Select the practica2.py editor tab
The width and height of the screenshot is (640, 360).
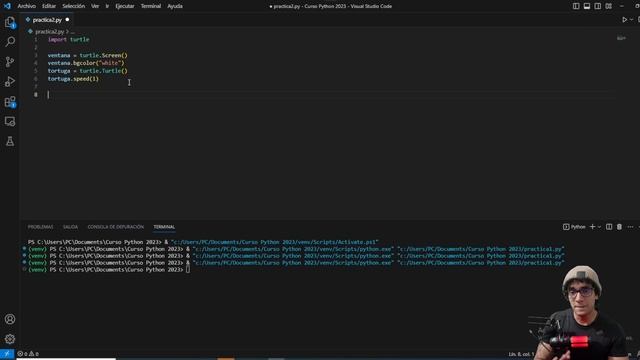click(x=47, y=20)
